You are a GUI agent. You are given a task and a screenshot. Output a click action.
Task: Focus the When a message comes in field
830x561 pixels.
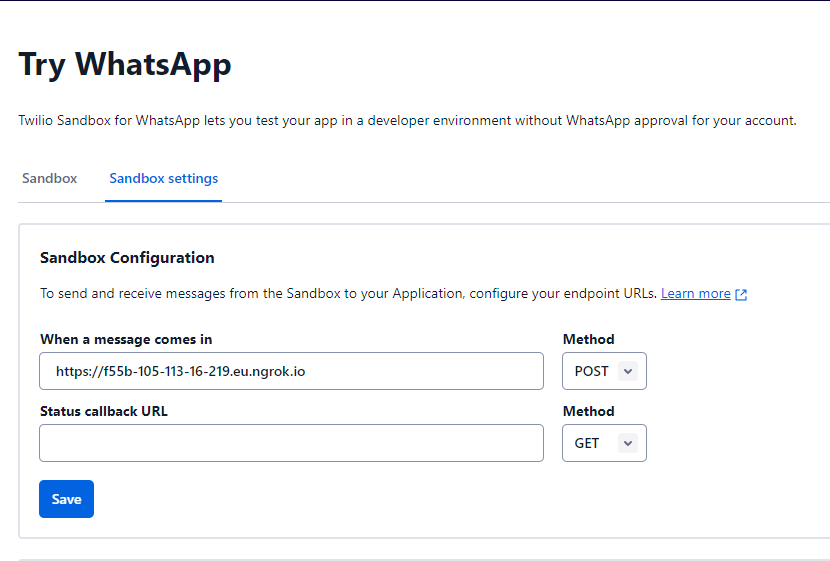coord(291,371)
